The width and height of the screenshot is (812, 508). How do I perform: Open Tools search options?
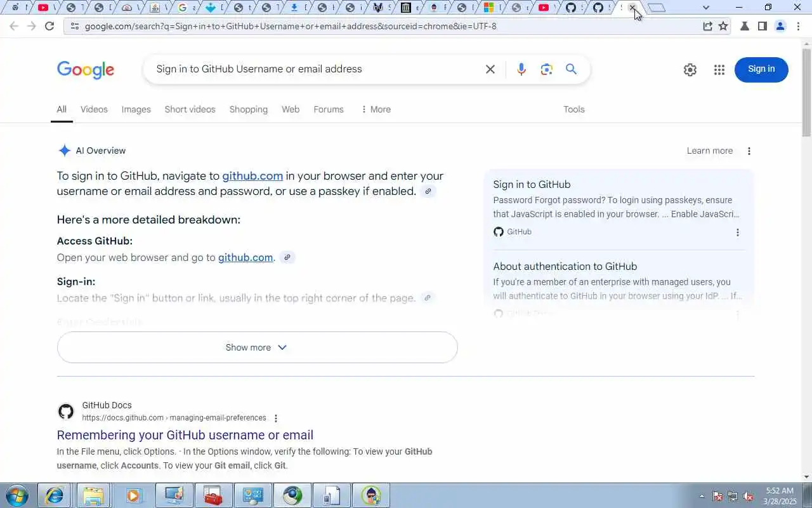[x=574, y=109]
